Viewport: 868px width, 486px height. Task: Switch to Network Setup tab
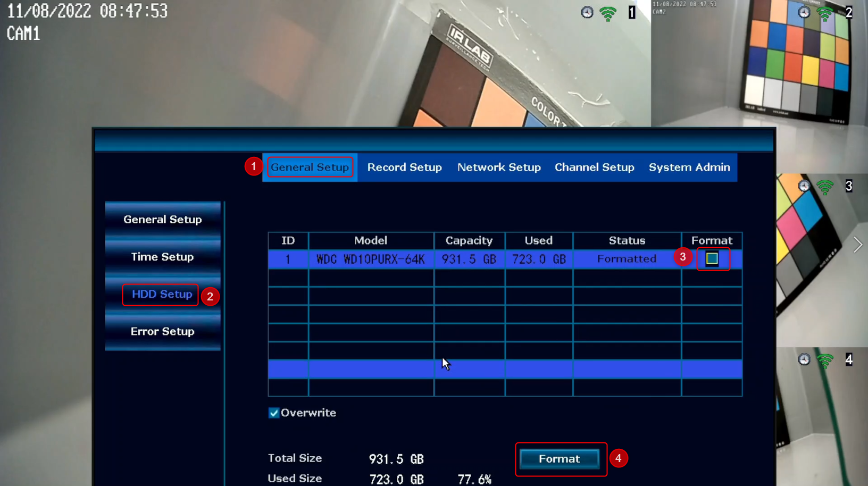click(499, 167)
